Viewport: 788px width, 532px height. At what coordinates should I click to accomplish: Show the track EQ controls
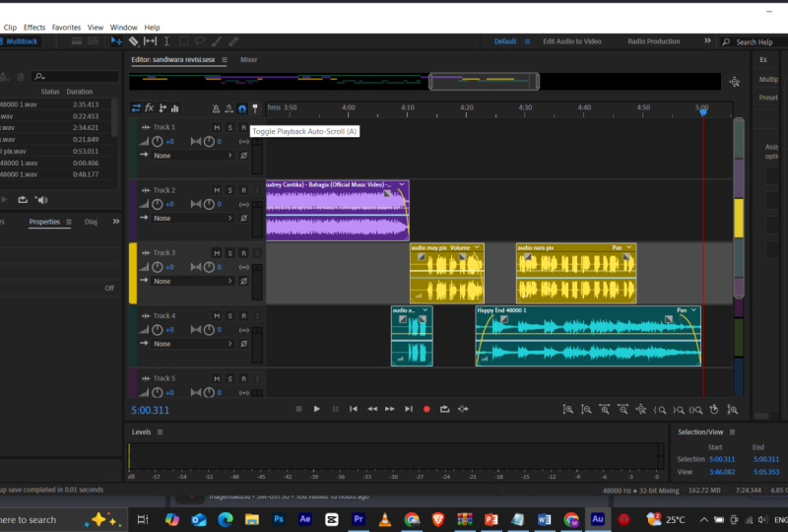175,108
